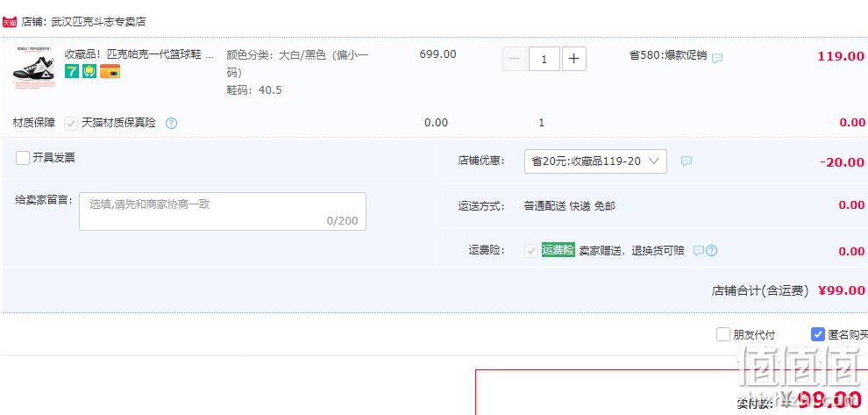Screen dimensions: 868x415
Task: Click the question mark help icon after 退换货可赔
Action: coord(712,250)
